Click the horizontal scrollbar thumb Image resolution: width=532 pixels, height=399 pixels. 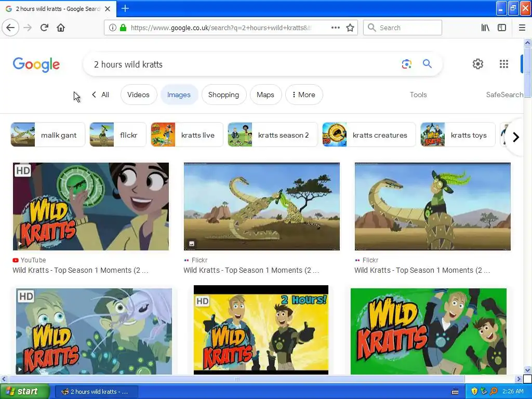coord(236,379)
